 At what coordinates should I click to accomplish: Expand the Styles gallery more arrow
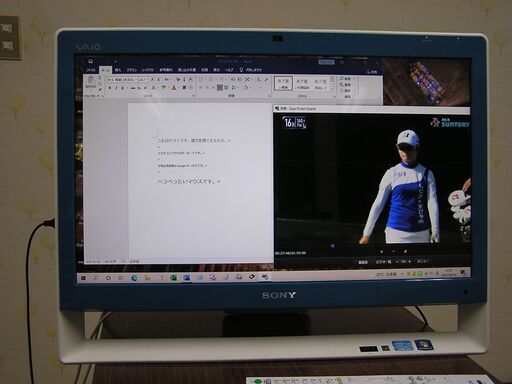pyautogui.click(x=332, y=88)
